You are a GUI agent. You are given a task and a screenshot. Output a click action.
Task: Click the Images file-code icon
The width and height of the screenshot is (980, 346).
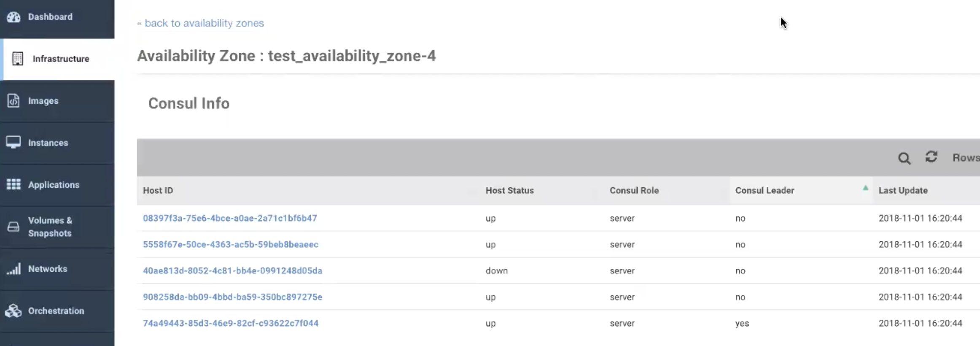point(13,101)
